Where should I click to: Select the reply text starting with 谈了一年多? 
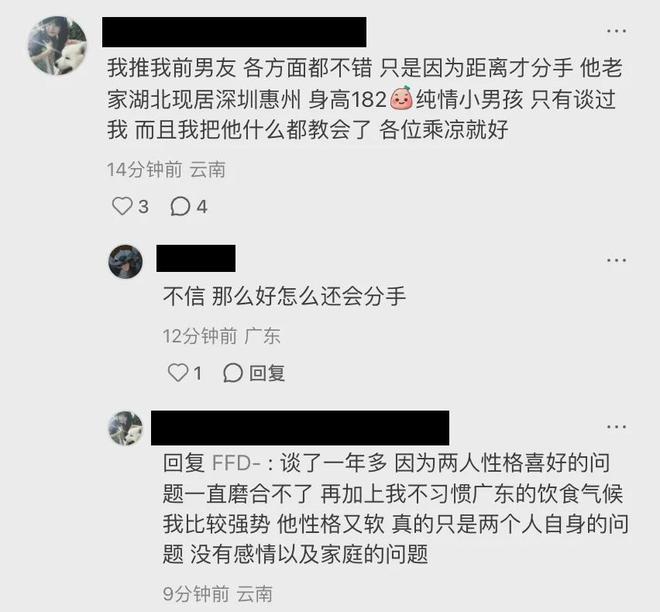[396, 508]
